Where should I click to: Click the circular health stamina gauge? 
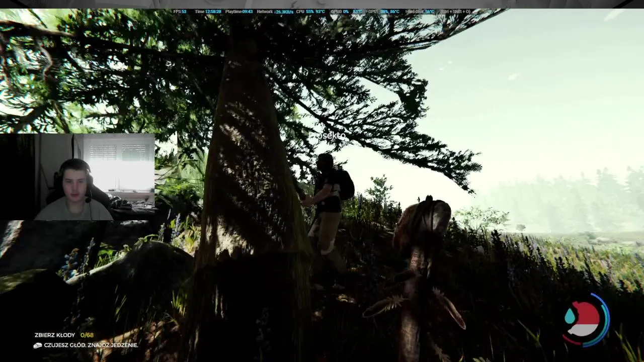pyautogui.click(x=586, y=320)
